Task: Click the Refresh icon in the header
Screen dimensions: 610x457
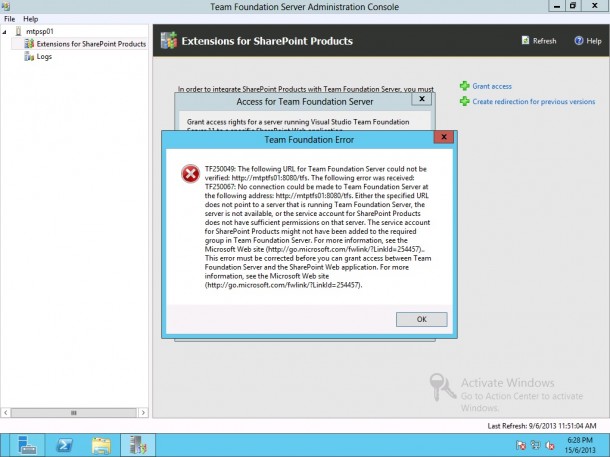Action: pos(526,40)
